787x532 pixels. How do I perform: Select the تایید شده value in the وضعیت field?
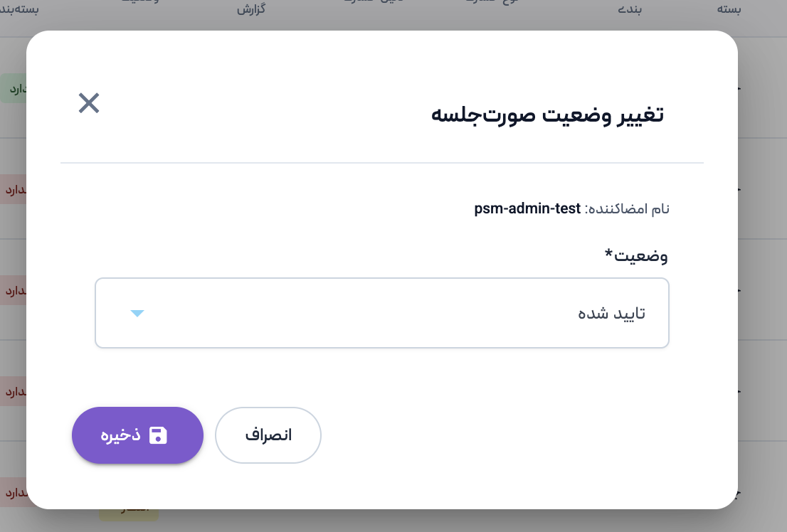point(611,314)
